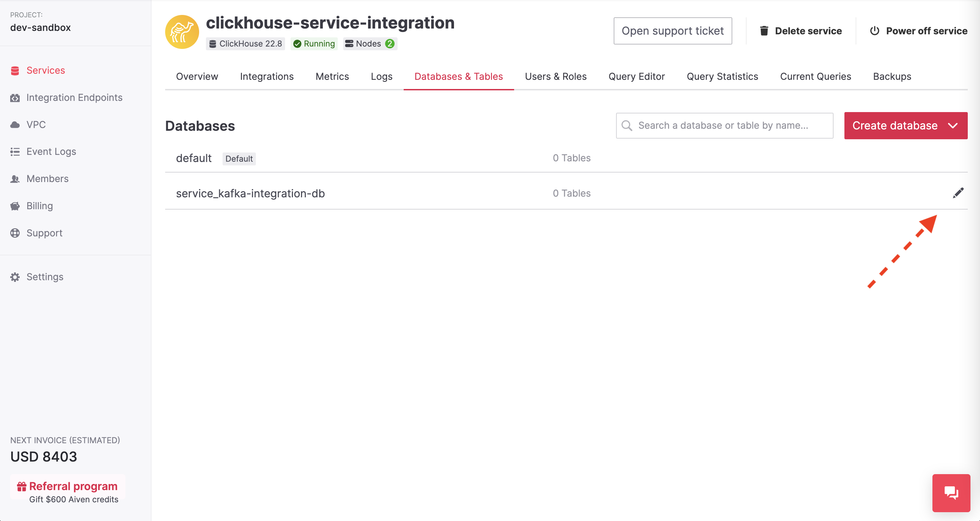Click the VPC cloud icon
980x521 pixels.
[x=15, y=125]
